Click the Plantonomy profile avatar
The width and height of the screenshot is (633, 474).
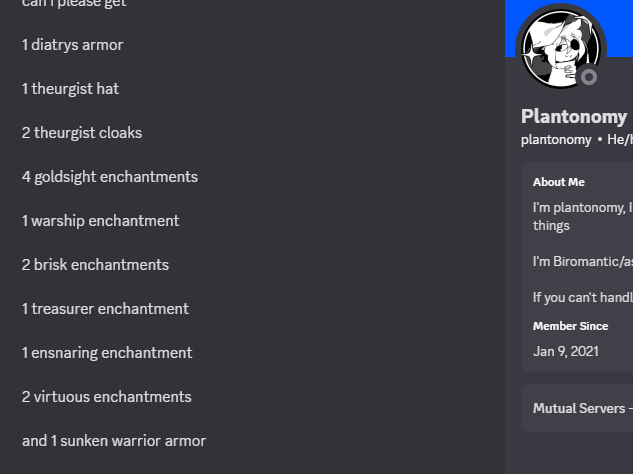pyautogui.click(x=560, y=48)
